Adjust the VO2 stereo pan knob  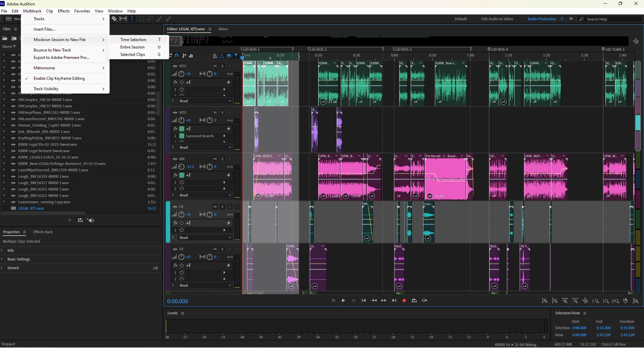210,120
